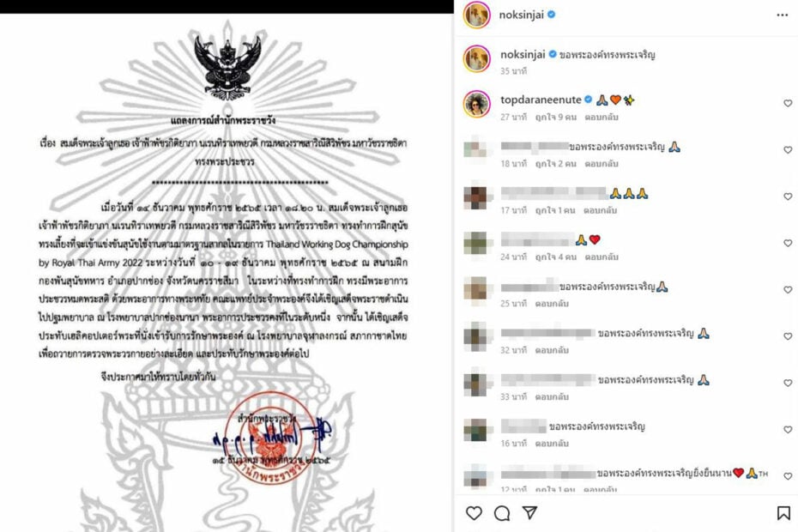Open noksinjai profile from header username
Viewport: 798px width, 532px height.
pyautogui.click(x=522, y=15)
